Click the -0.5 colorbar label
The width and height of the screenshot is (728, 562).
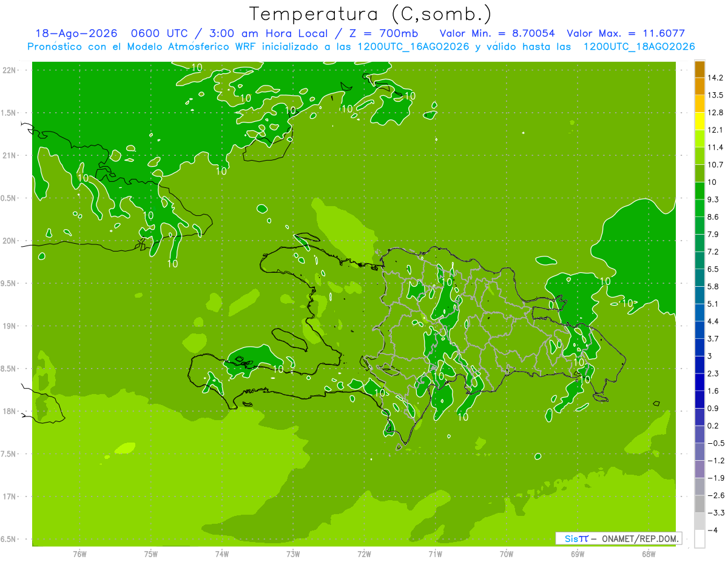pos(715,443)
